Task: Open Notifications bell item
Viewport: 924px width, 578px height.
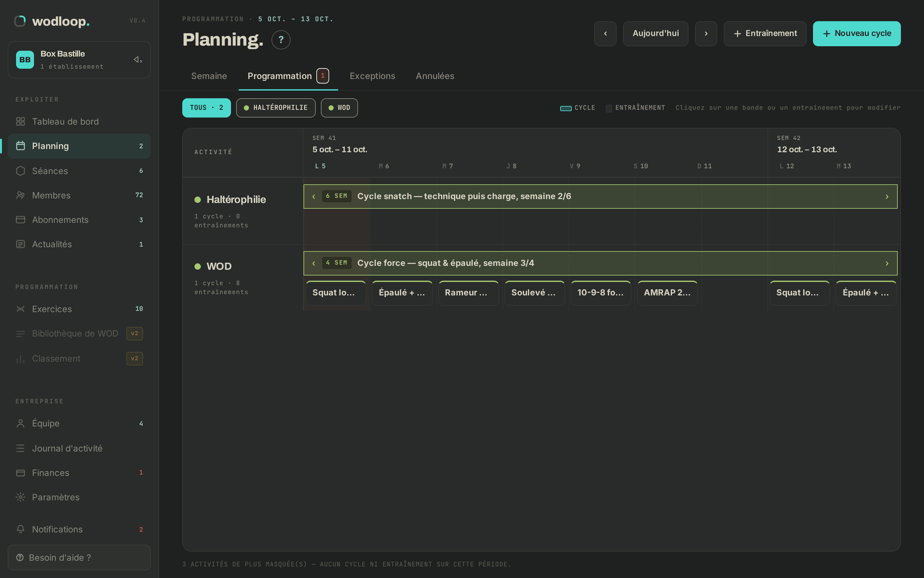Action: point(79,530)
